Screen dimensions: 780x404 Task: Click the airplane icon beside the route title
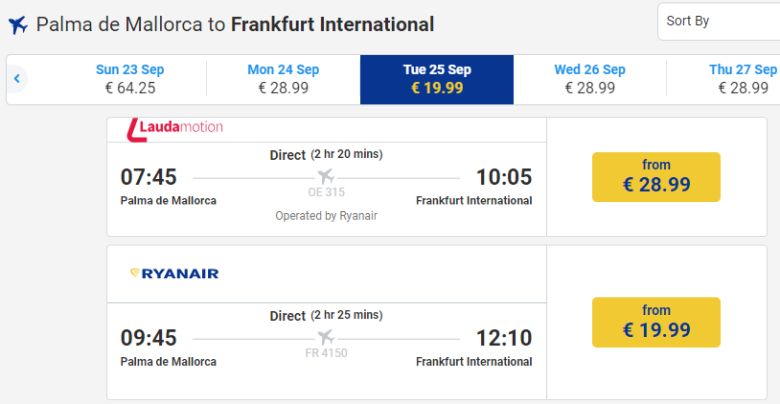(x=18, y=25)
